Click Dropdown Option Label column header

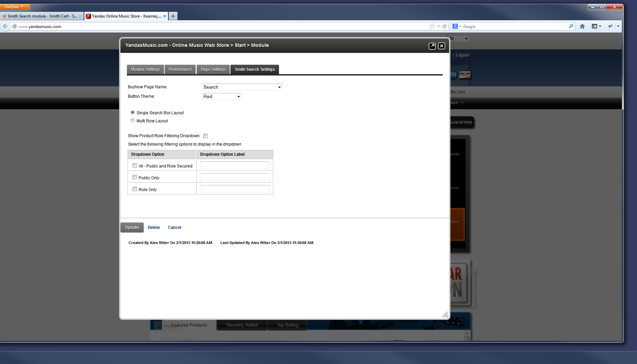coord(235,154)
